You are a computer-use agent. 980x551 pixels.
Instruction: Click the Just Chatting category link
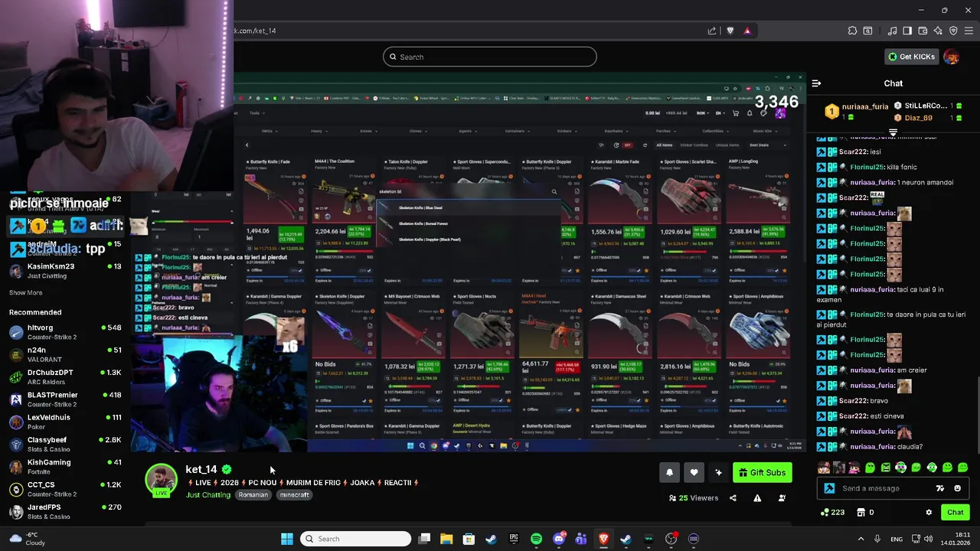click(x=207, y=495)
